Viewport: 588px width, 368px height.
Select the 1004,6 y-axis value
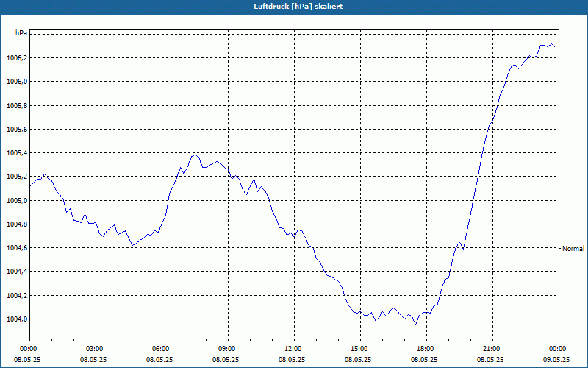[17, 248]
